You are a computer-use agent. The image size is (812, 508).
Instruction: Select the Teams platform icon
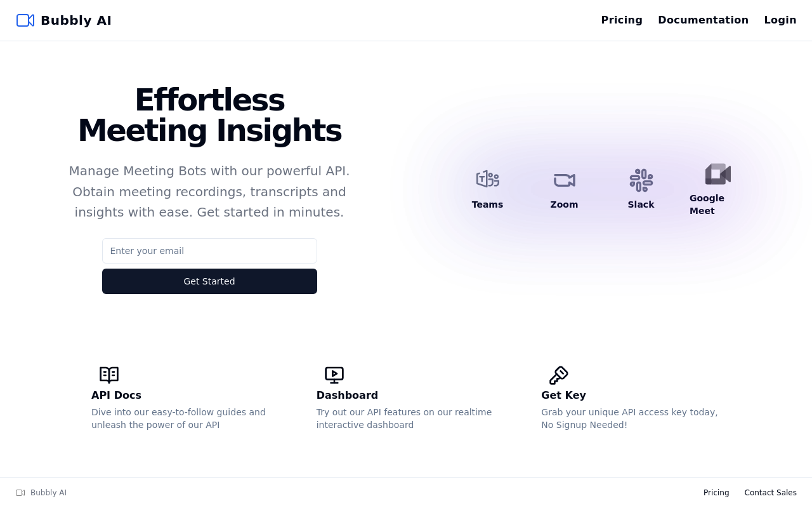tap(487, 179)
